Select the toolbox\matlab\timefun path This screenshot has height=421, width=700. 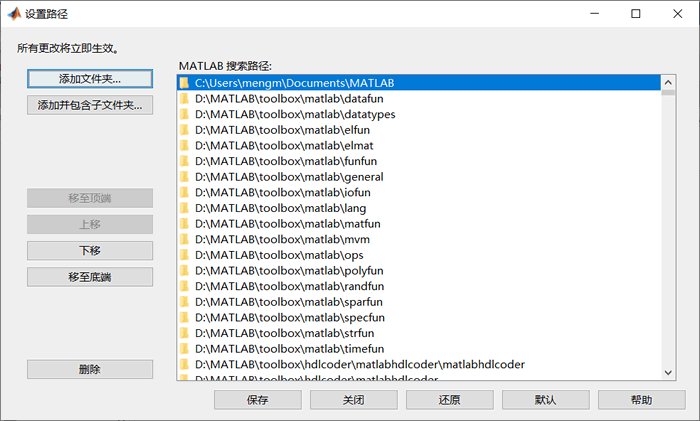(419, 349)
